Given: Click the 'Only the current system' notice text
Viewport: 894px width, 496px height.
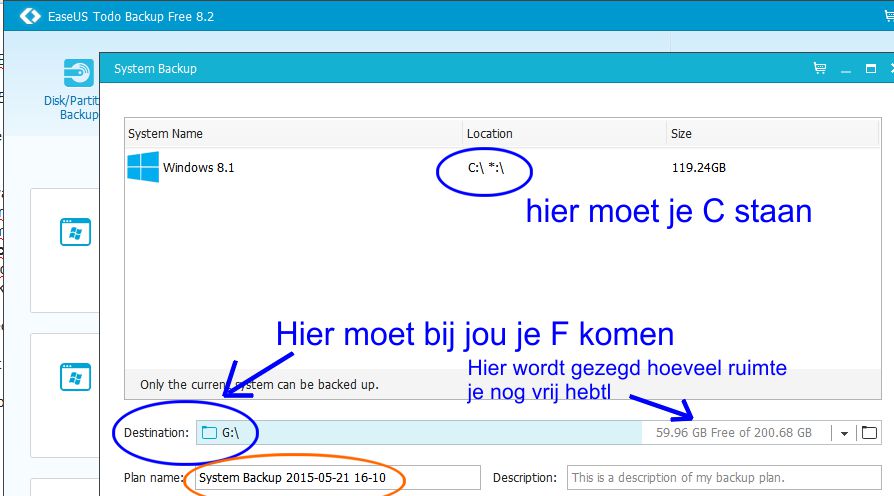Looking at the screenshot, I should (259, 385).
